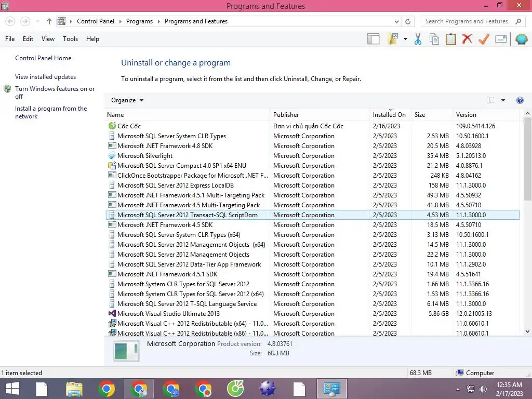Change view using the view layout icon
532x399 pixels.
[490, 100]
